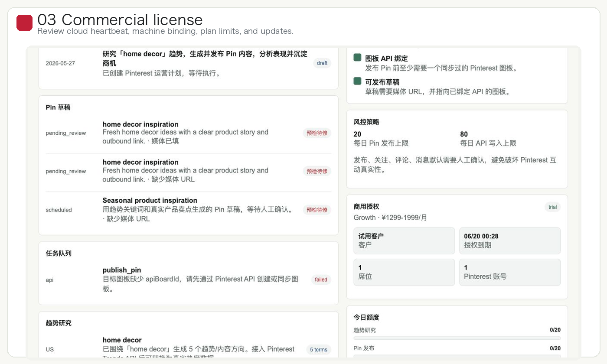Screen dimensions: 607x364
Task: Click the "商用授权" card title
Action: (x=366, y=207)
